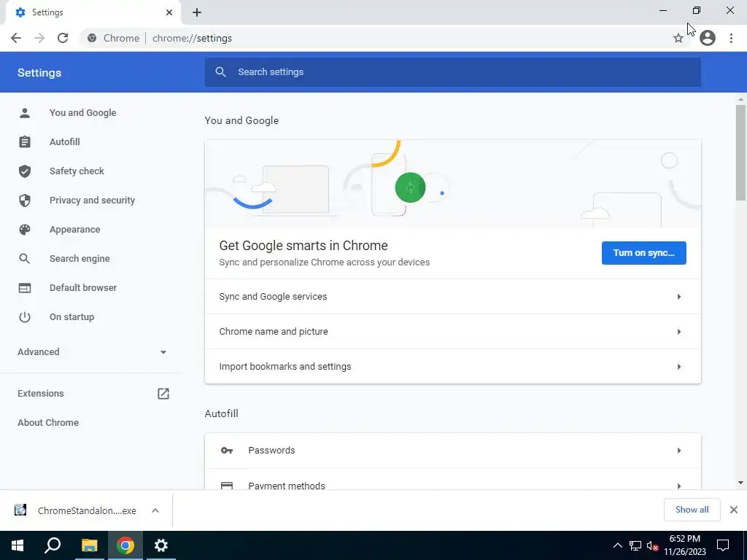Viewport: 747px width, 560px height.
Task: Show hidden system tray icons
Action: click(x=617, y=545)
